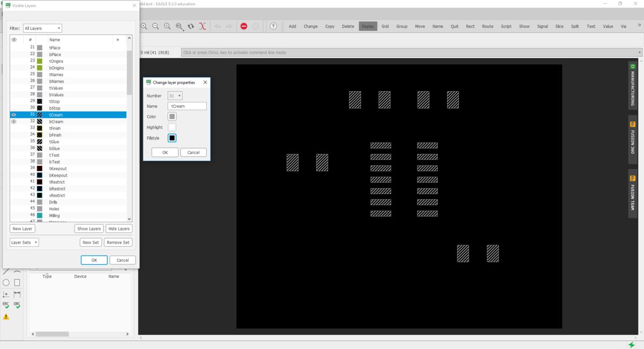Click bStop layer hatched pattern icon
The height and width of the screenshot is (349, 644).
40,108
